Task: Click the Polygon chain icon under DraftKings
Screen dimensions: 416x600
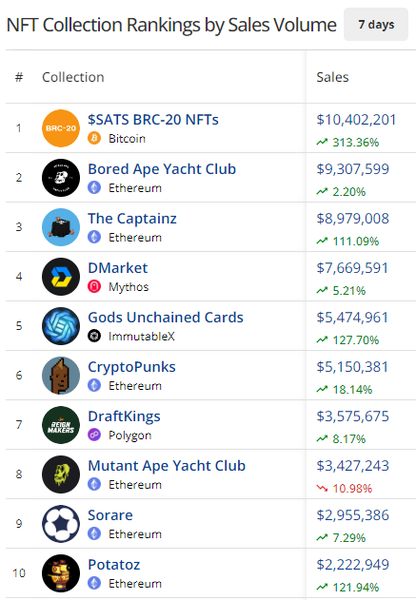Action: click(x=94, y=435)
